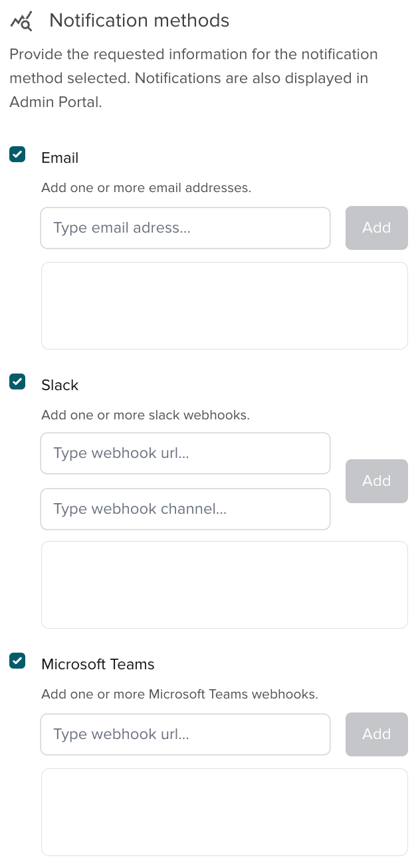Click the Add button for Email
This screenshot has width=420, height=868.
click(x=376, y=227)
